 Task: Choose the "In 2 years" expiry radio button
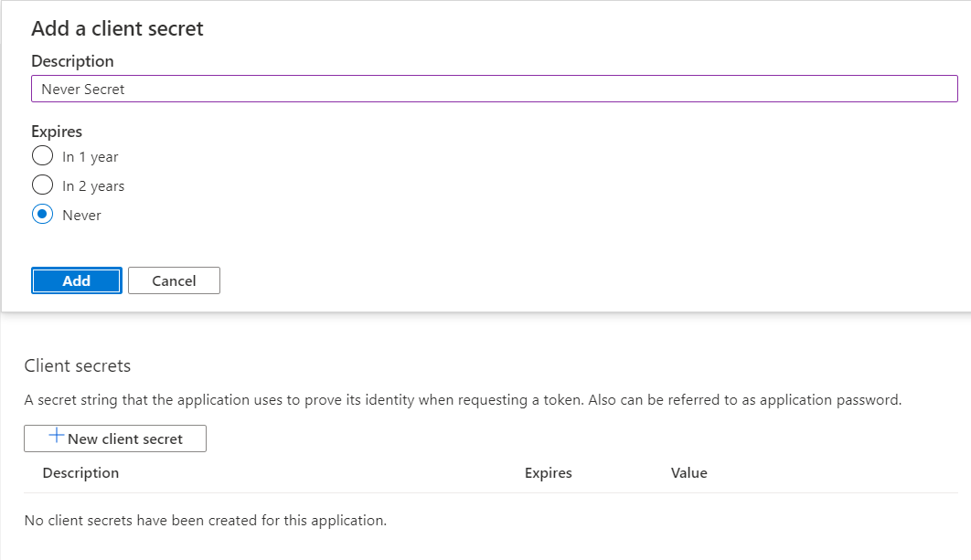(42, 185)
